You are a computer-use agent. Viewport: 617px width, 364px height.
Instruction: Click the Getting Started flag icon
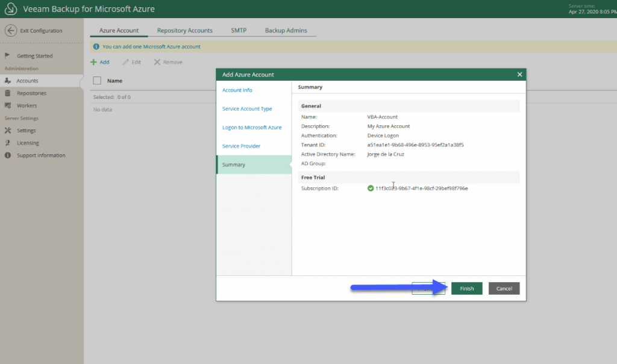(7, 55)
